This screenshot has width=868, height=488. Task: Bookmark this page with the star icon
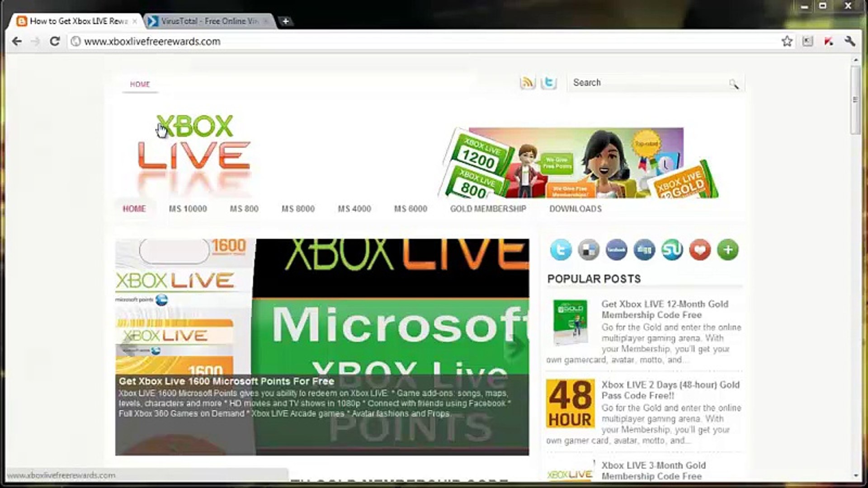[787, 41]
